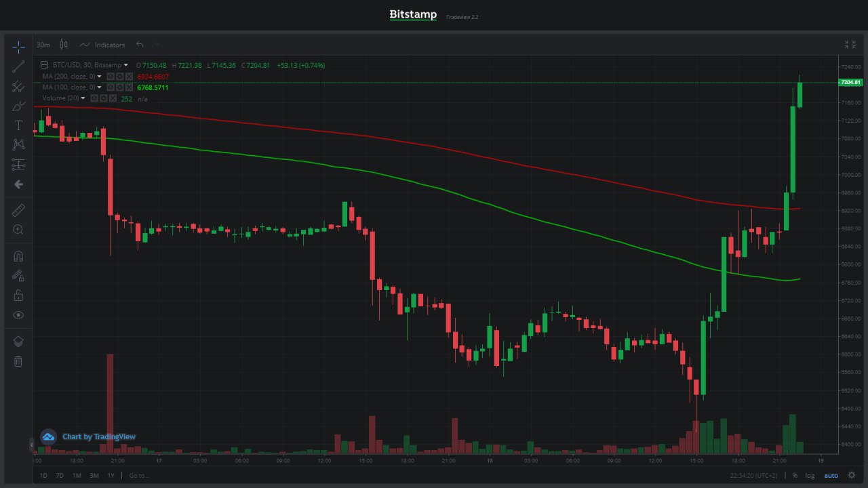The width and height of the screenshot is (868, 488).
Task: Open MA 100 settings gear
Action: click(119, 87)
